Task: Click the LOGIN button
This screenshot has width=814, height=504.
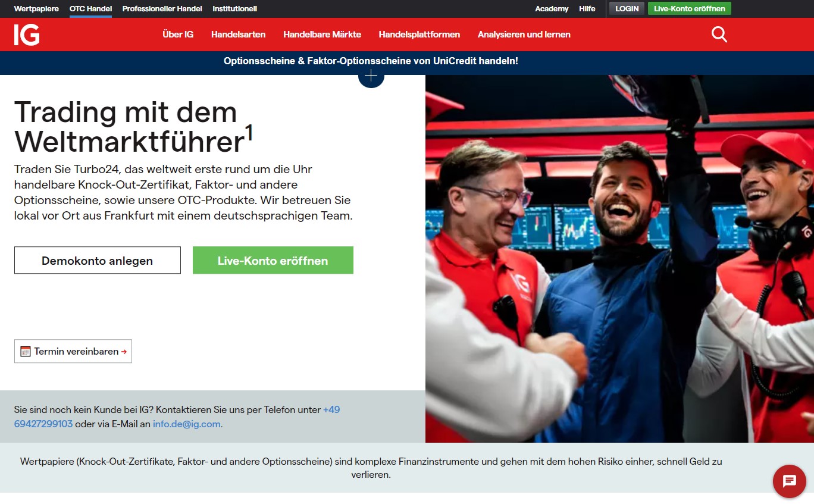Action: (627, 8)
